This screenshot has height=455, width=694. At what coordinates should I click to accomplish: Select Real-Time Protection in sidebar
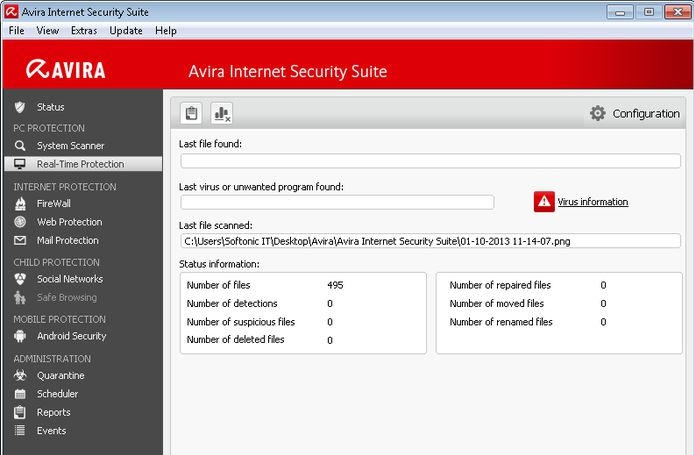[x=83, y=164]
